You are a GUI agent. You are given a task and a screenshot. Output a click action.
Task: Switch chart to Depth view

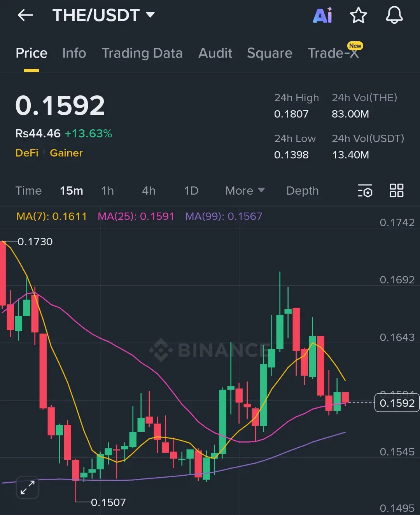pos(302,191)
